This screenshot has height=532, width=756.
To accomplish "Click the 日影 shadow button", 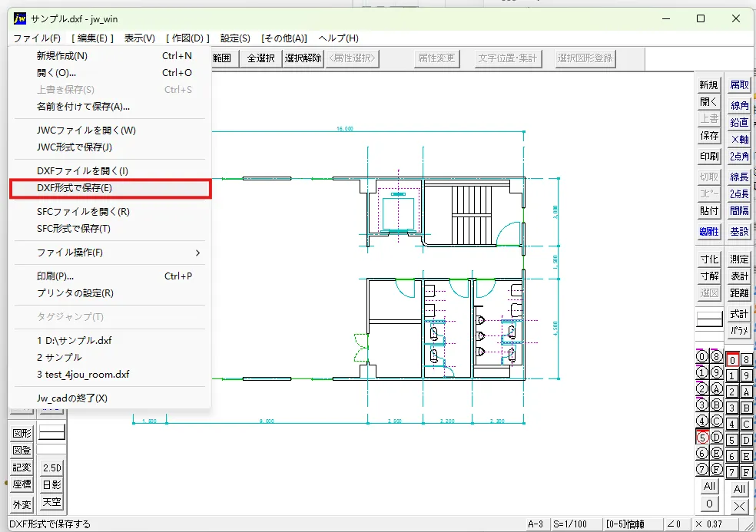I will point(51,484).
